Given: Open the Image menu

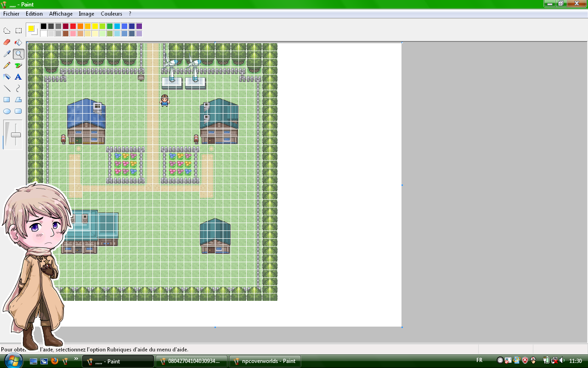Looking at the screenshot, I should tap(86, 14).
